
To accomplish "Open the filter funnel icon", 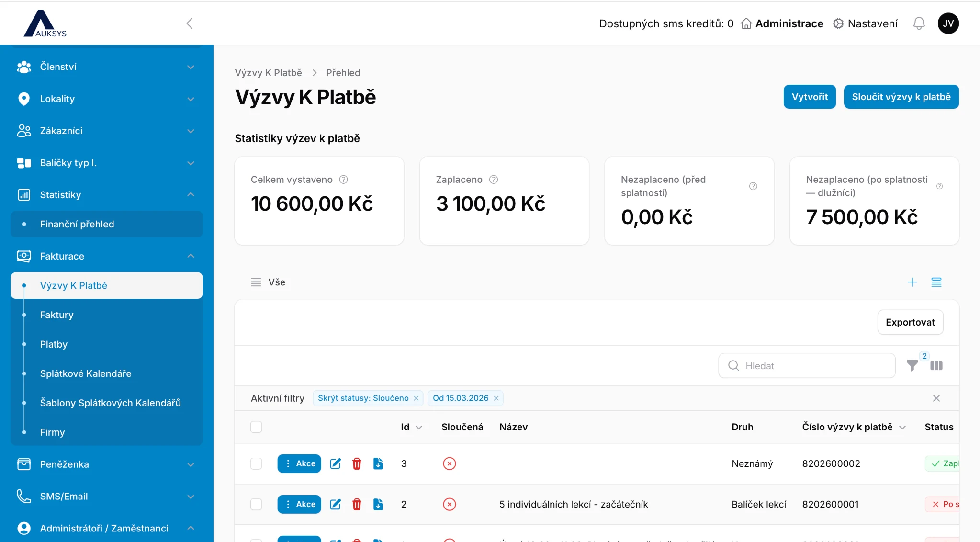I will [912, 366].
